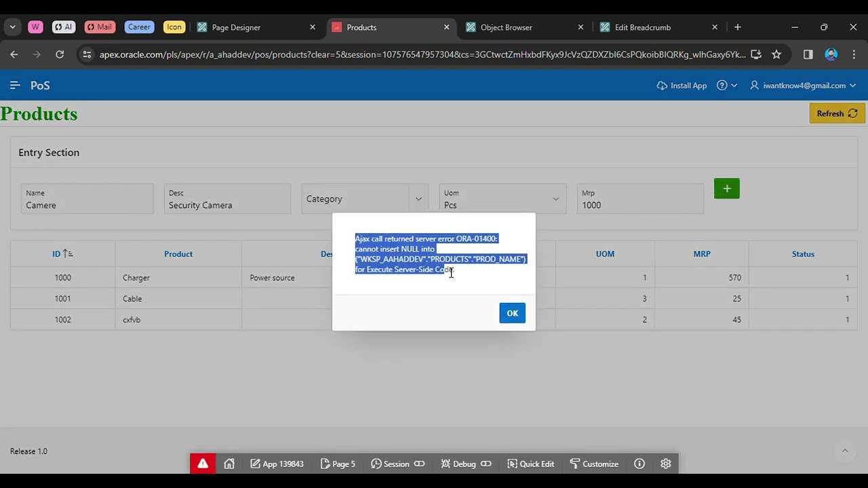The height and width of the screenshot is (488, 868).
Task: Click the install app icon in address bar
Action: [x=756, y=54]
